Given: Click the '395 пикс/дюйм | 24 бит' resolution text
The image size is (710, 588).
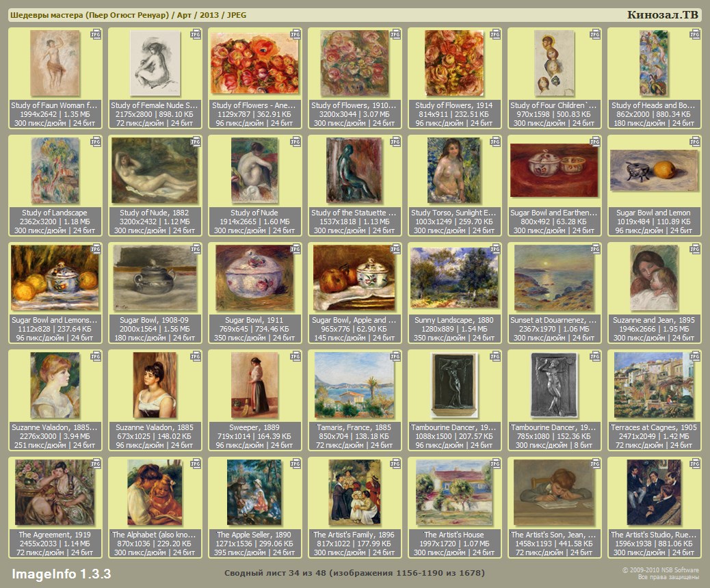Looking at the screenshot, I should coord(254,552).
